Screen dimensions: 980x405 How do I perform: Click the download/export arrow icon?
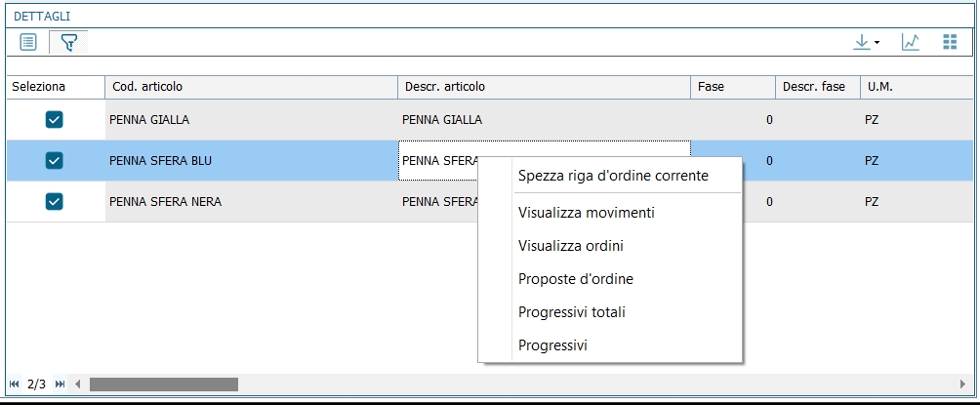[862, 42]
